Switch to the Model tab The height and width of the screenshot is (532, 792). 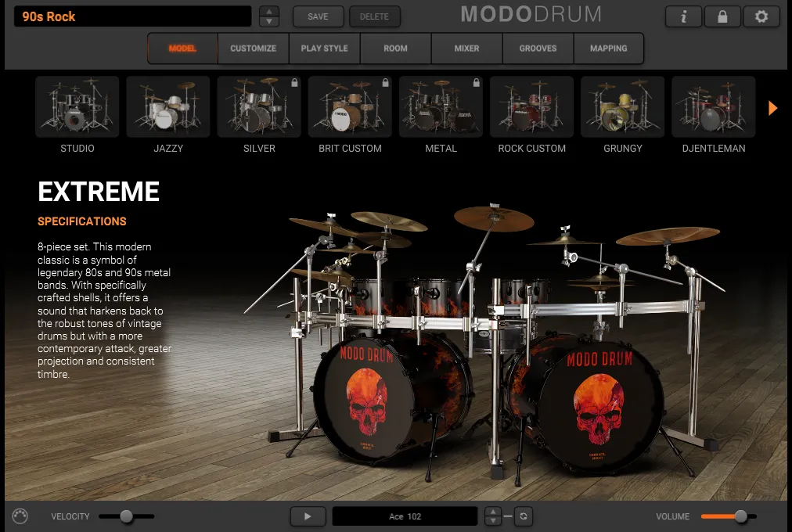182,49
